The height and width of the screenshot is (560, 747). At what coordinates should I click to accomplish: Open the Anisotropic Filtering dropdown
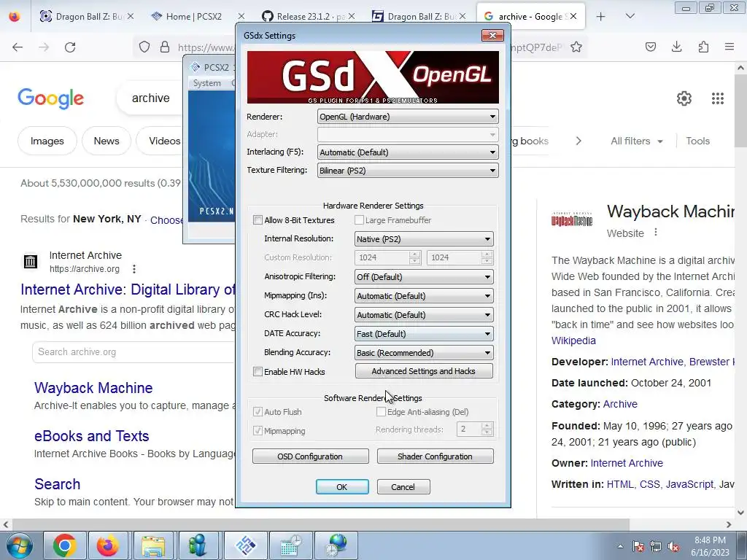[424, 276]
